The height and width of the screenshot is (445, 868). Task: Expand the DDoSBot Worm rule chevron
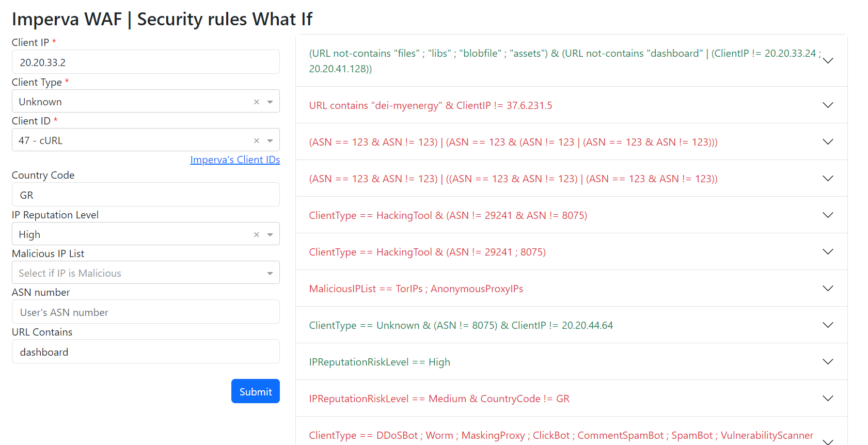coord(828,441)
